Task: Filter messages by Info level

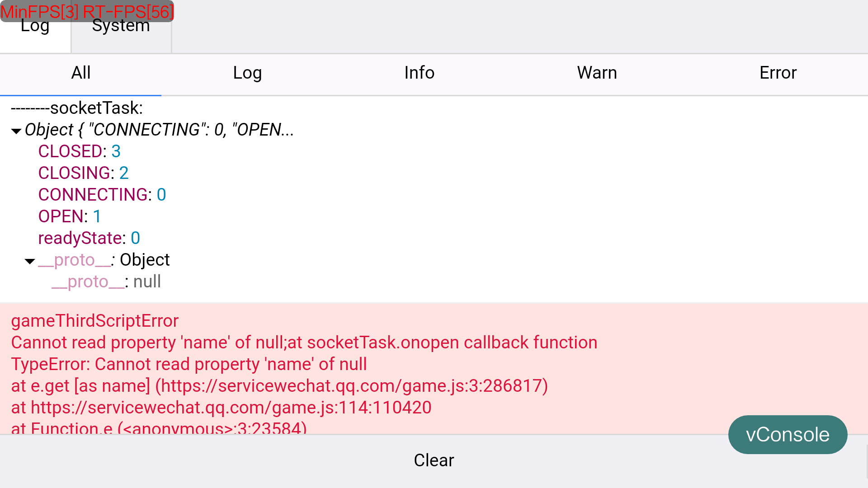Action: [419, 73]
